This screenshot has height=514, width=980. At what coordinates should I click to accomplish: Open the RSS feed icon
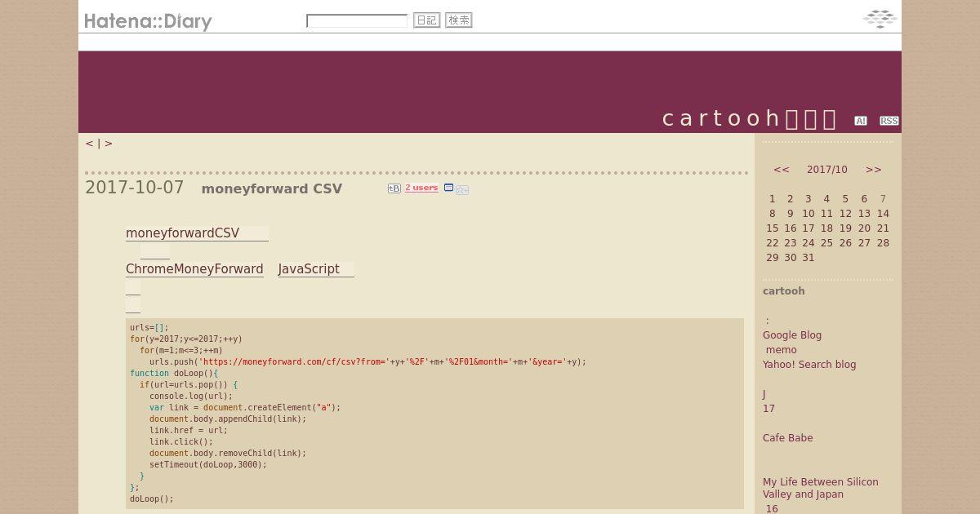[x=889, y=121]
